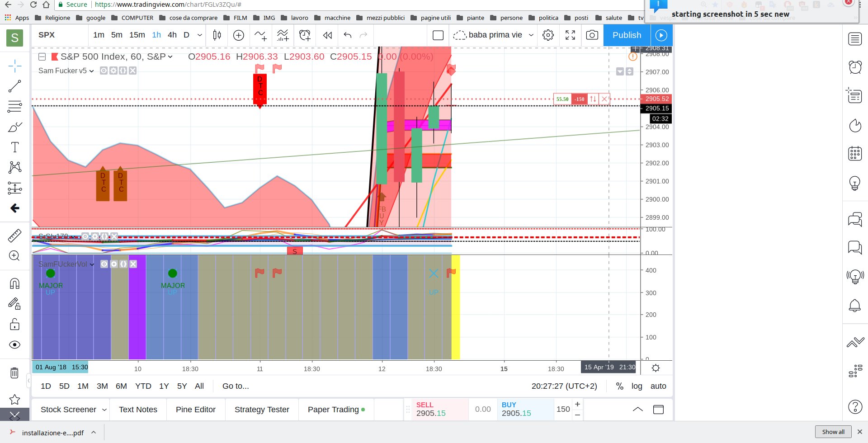Open the Strategy Tester tab
The height and width of the screenshot is (443, 868).
[x=262, y=410]
